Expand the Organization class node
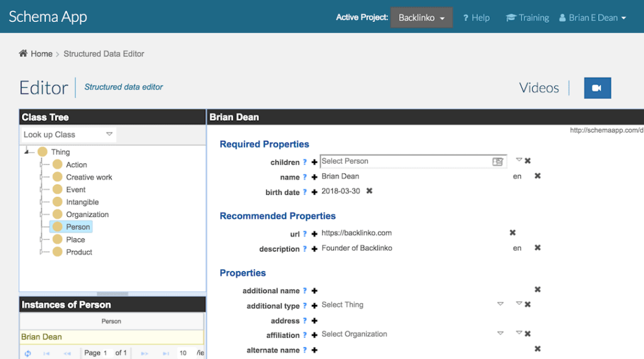 (41, 214)
